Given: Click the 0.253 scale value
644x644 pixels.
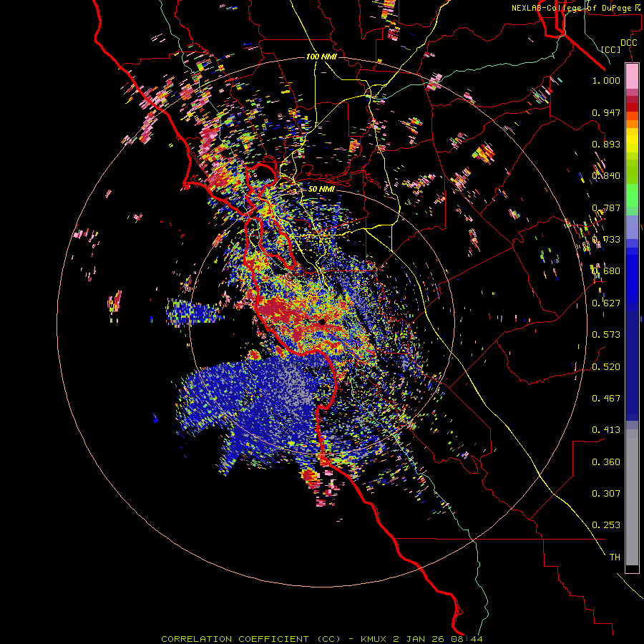Looking at the screenshot, I should pos(606,525).
